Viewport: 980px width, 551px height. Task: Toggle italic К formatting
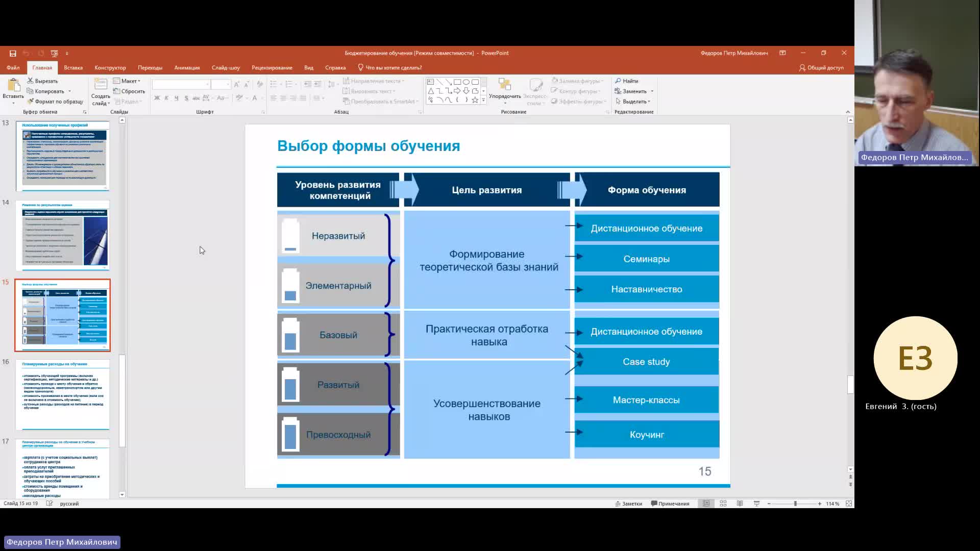click(166, 98)
